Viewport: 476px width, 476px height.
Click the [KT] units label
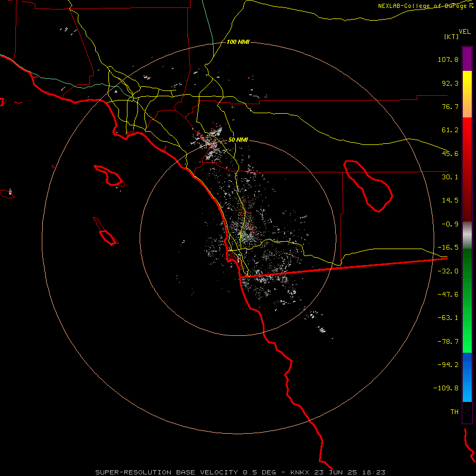tap(452, 36)
